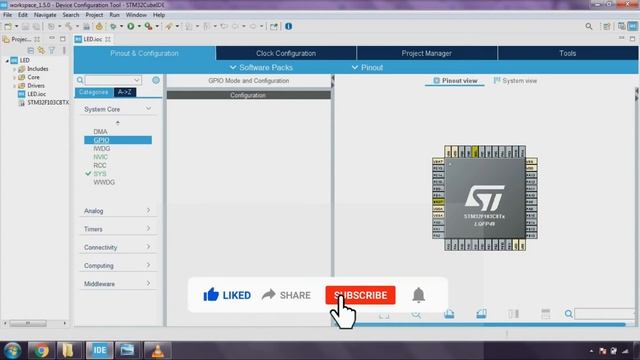Open the Clock Configuration tab
640x360 pixels.
(286, 53)
